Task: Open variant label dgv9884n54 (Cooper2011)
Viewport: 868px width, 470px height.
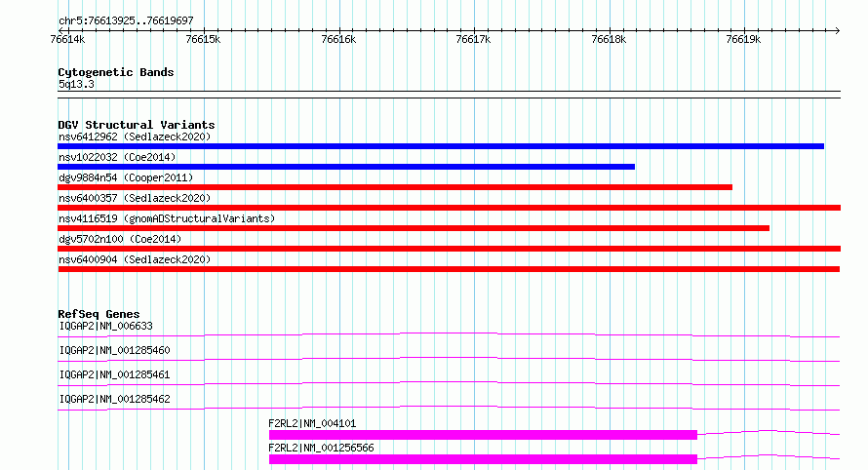Action: (126, 177)
